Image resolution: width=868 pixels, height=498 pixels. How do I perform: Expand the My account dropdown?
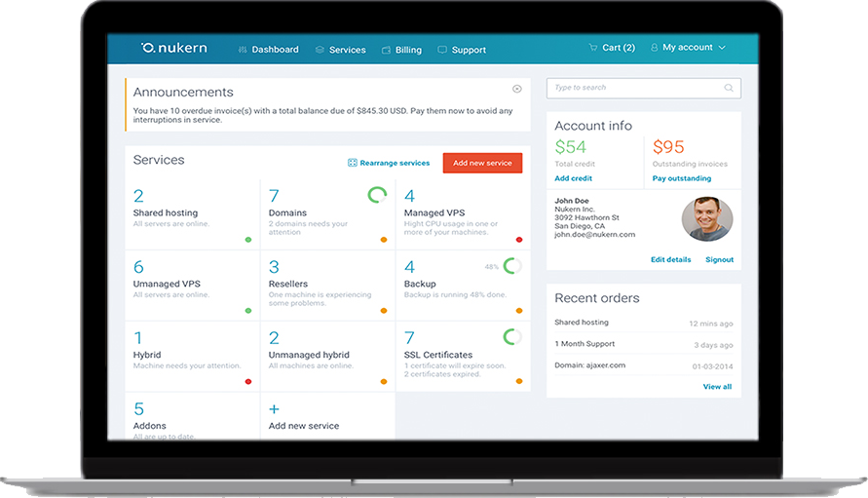coord(688,48)
